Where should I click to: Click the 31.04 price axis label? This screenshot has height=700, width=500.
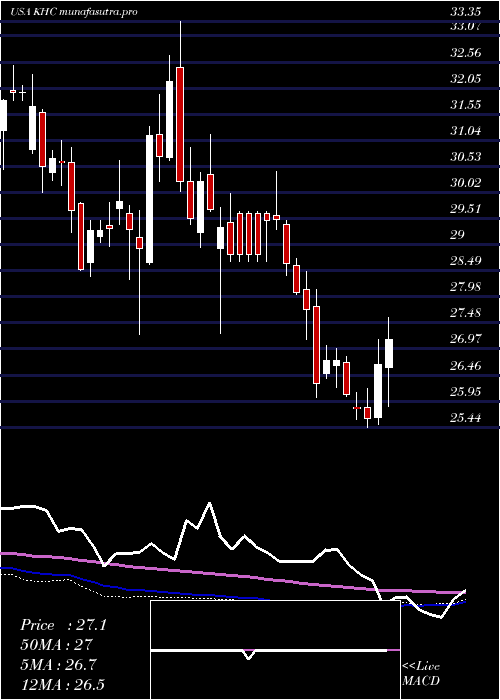tap(466, 131)
